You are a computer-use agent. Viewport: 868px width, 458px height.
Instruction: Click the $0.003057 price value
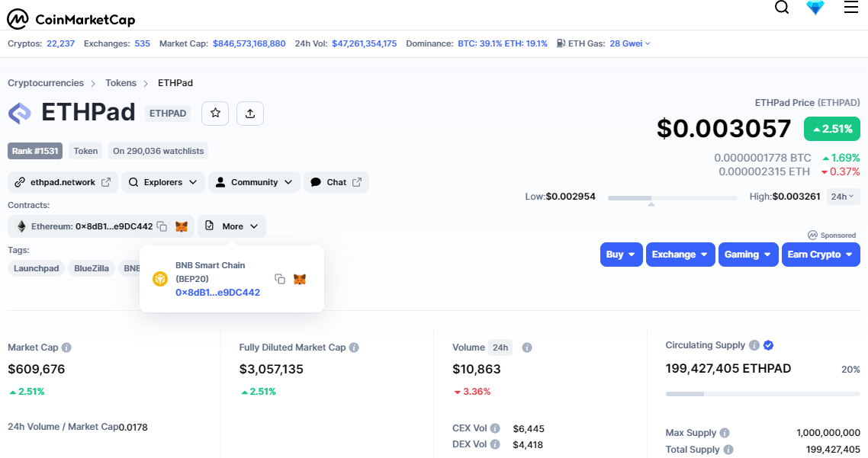pyautogui.click(x=724, y=129)
